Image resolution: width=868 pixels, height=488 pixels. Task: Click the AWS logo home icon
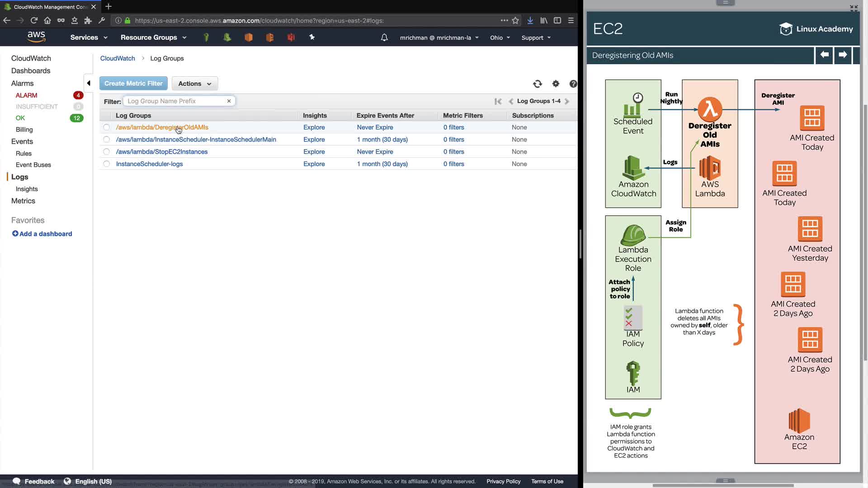36,37
